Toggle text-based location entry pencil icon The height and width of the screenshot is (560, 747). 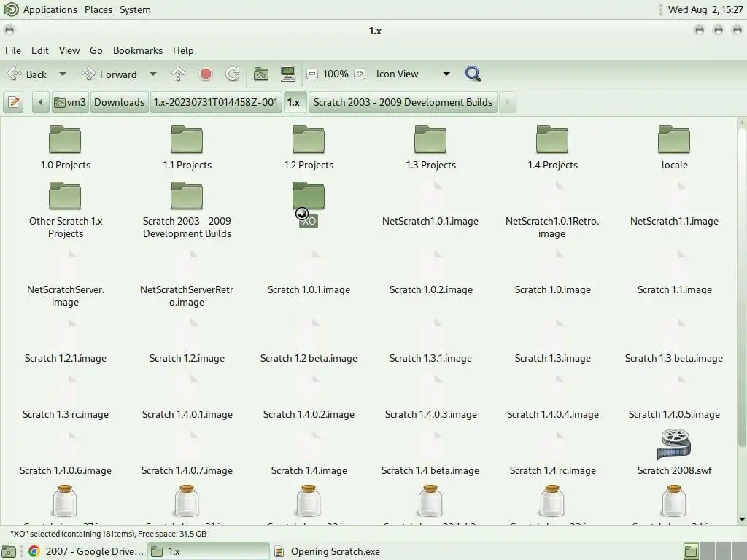(14, 102)
